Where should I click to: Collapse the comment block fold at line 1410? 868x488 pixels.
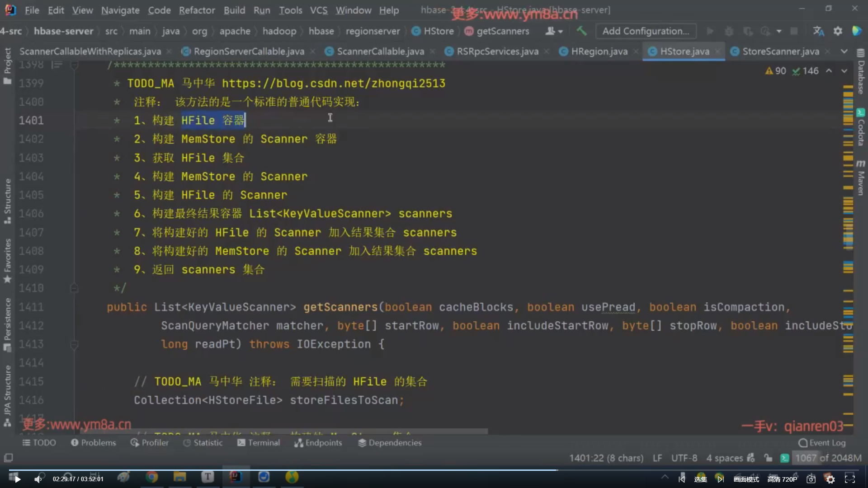pyautogui.click(x=74, y=288)
